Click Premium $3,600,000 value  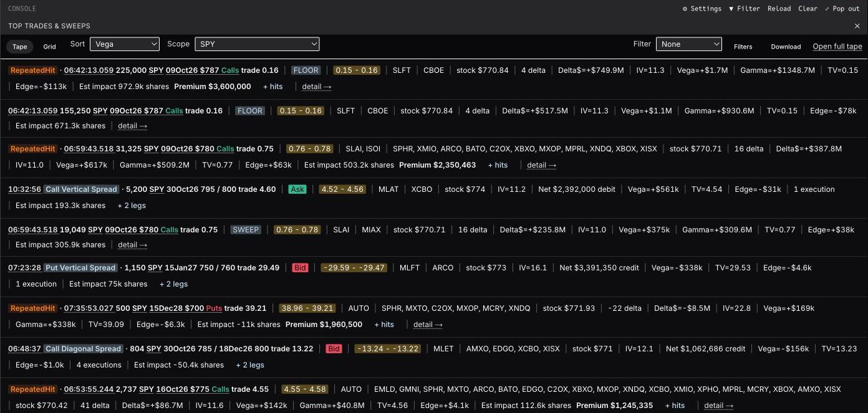213,87
